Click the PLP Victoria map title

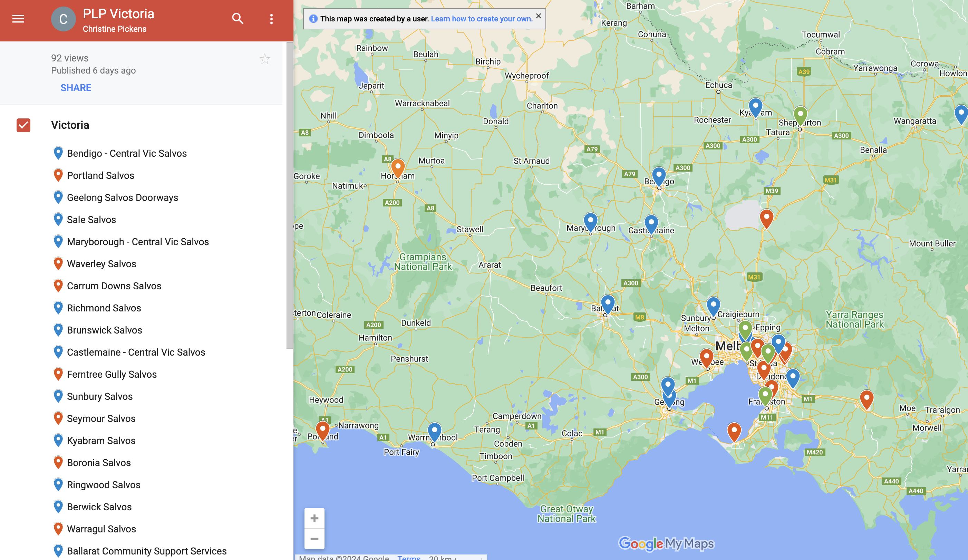click(119, 14)
